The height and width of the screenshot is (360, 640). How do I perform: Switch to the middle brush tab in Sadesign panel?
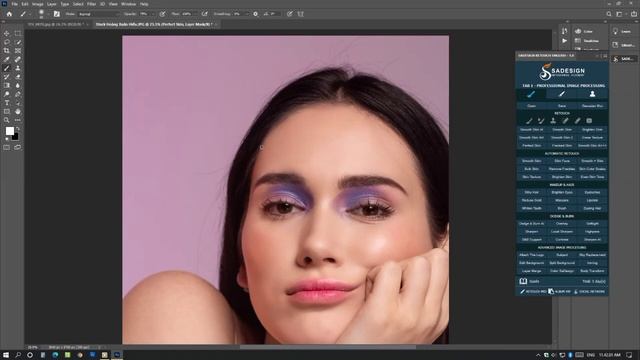tap(562, 94)
